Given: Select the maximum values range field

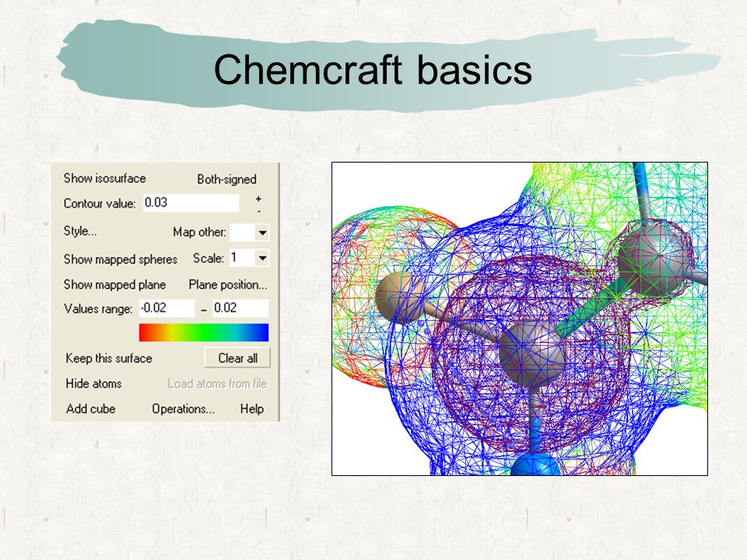Looking at the screenshot, I should (240, 308).
